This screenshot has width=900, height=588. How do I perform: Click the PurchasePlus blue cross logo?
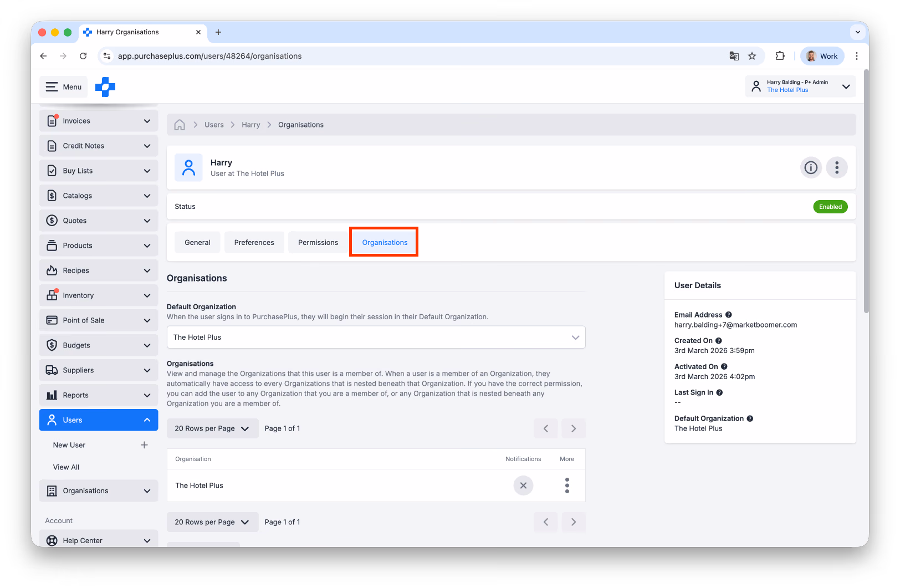pyautogui.click(x=105, y=87)
